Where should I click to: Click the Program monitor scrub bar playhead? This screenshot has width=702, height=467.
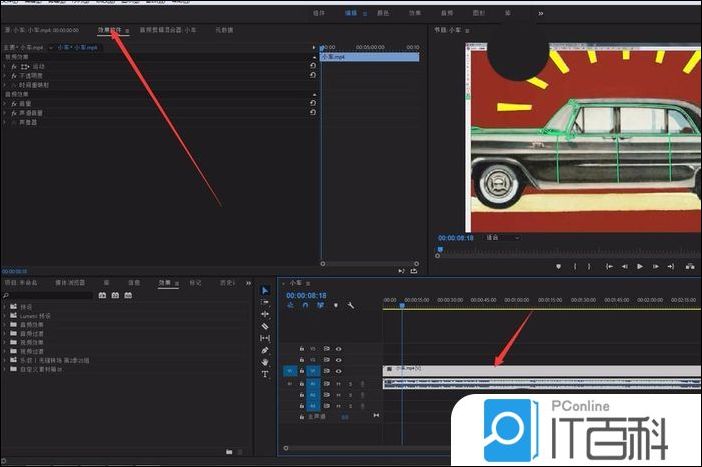441,248
